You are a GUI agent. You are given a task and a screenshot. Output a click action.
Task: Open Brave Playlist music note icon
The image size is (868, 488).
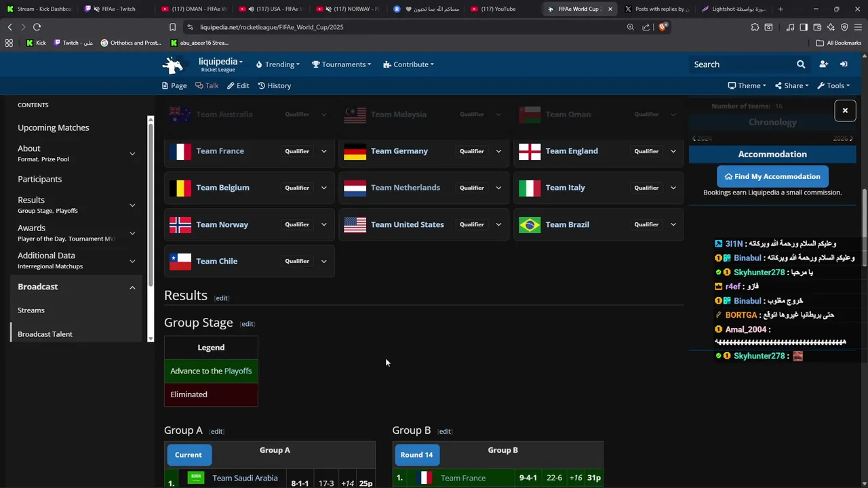point(790,27)
